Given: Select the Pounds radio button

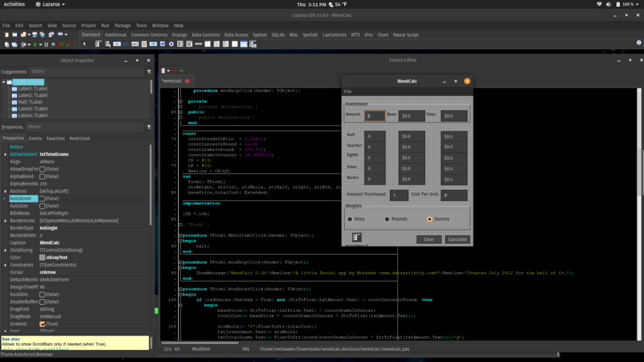Looking at the screenshot, I should click(387, 219).
